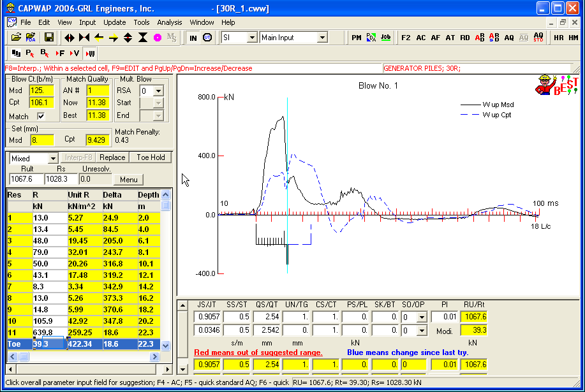The height and width of the screenshot is (392, 585).
Task: Click the AT toolbar icon
Action: (x=450, y=38)
